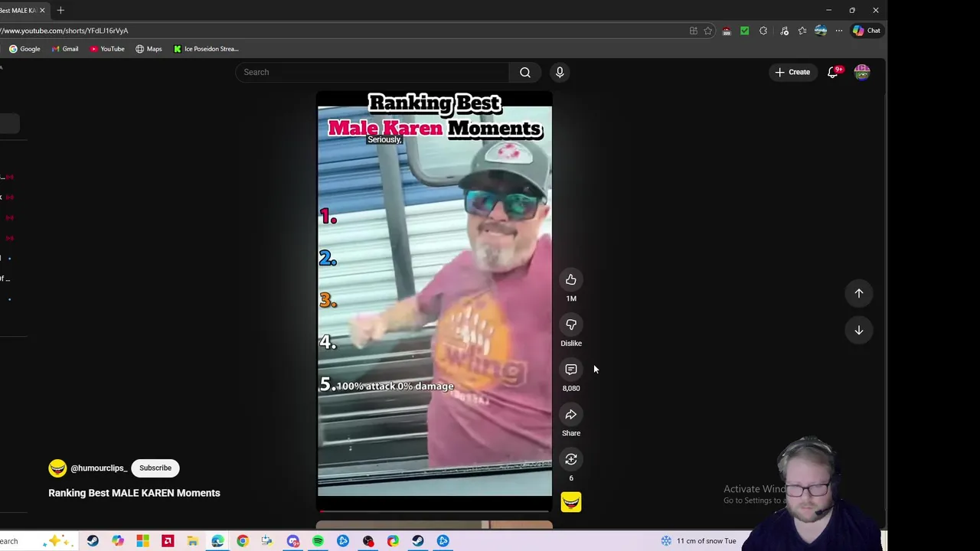Click the taskbar search box
This screenshot has width=980, height=551.
point(38,541)
